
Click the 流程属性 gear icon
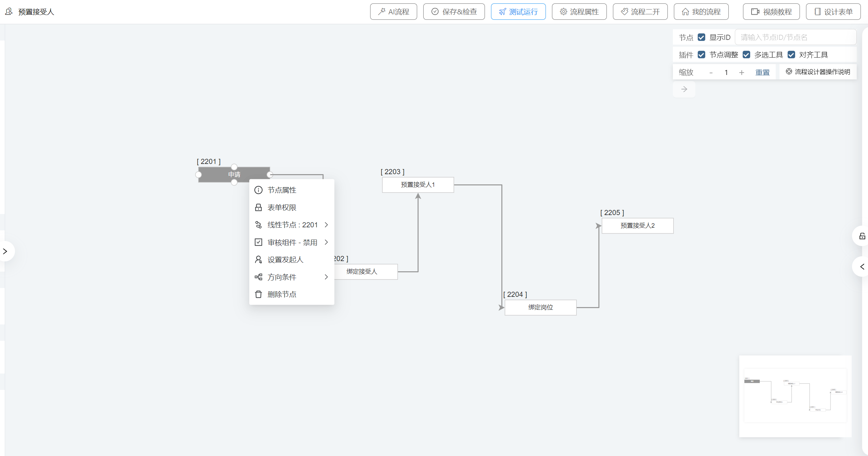[x=564, y=12]
